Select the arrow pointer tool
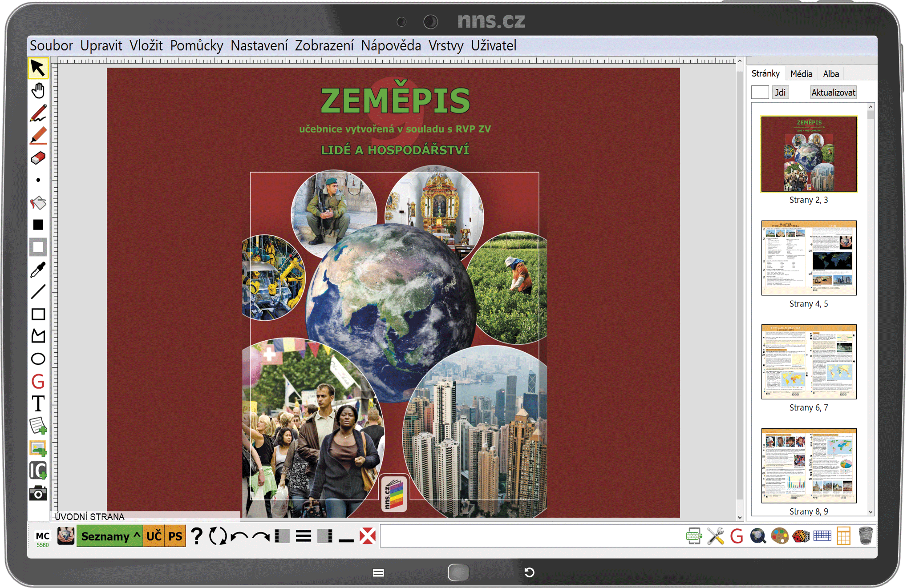The image size is (907, 588). [38, 68]
